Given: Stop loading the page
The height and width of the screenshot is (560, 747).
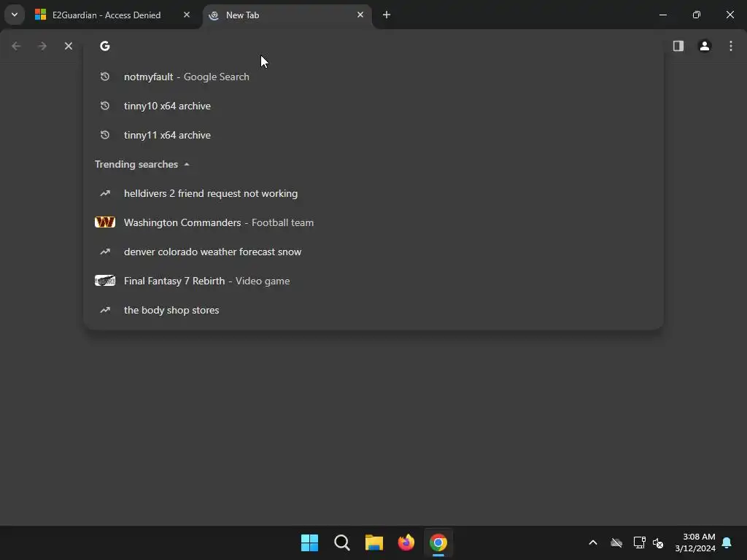Looking at the screenshot, I should (x=69, y=46).
